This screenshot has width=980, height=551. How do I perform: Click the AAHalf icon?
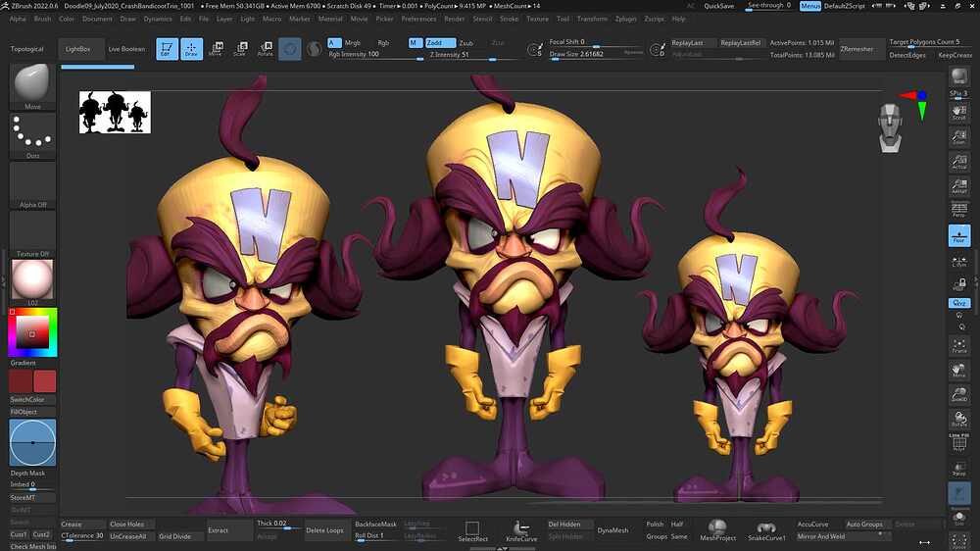(958, 185)
